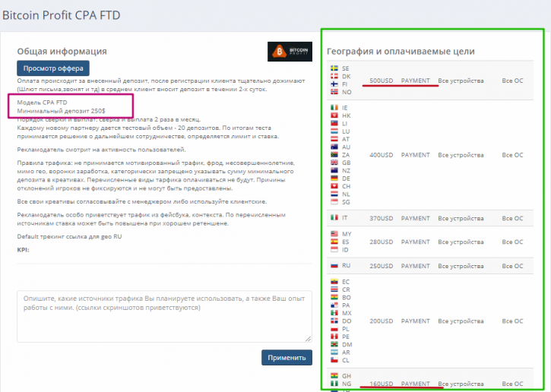Click the South Africa flag icon next to ZA
551x392 pixels.
click(334, 155)
